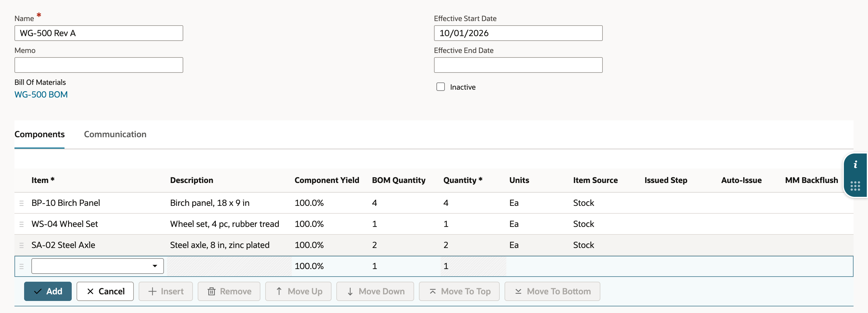Click the Move To Bottom button
This screenshot has width=868, height=313.
click(x=552, y=291)
